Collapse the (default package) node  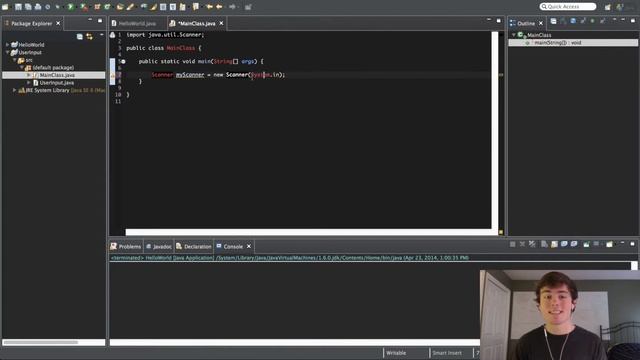coord(22,67)
